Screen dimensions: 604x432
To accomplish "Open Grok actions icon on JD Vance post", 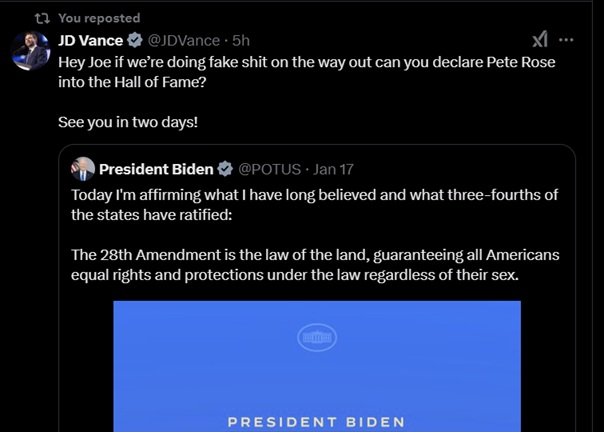I will point(540,40).
